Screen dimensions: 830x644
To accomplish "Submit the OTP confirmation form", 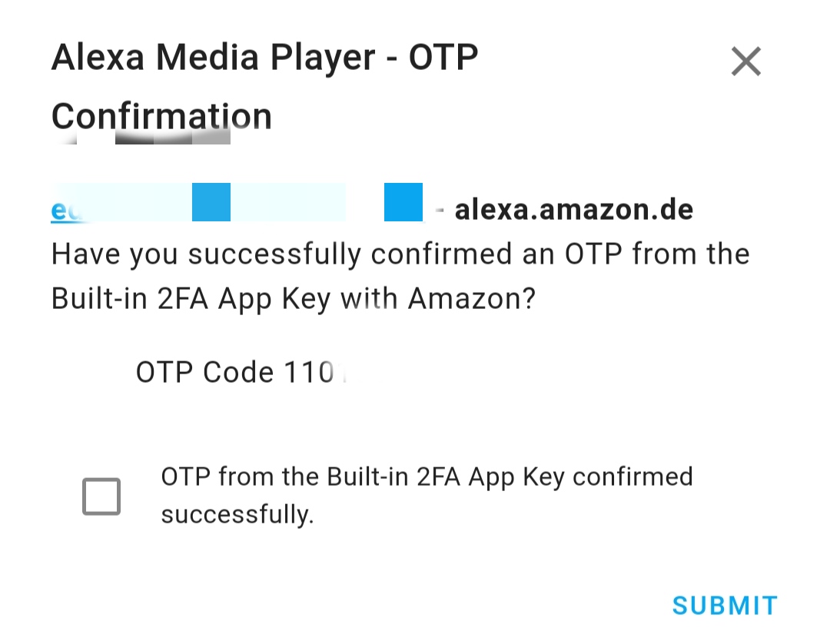I will click(724, 606).
